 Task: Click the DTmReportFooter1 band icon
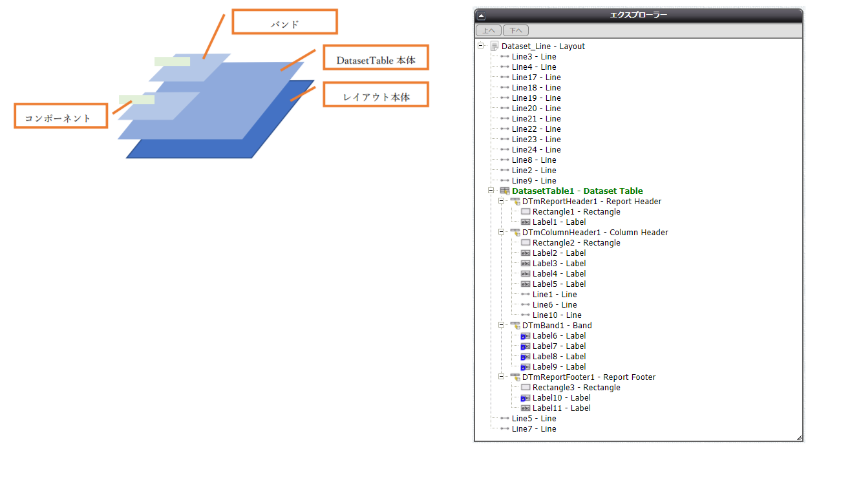pyautogui.click(x=515, y=377)
